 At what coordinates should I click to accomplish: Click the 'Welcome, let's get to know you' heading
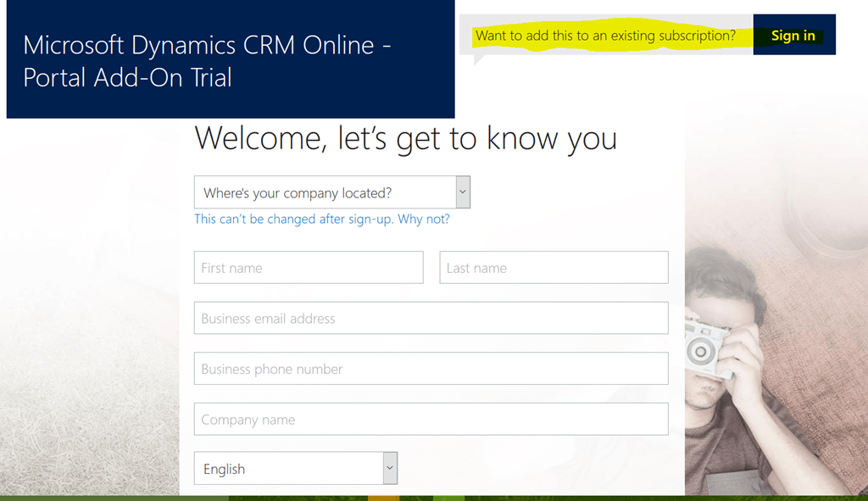tap(405, 138)
